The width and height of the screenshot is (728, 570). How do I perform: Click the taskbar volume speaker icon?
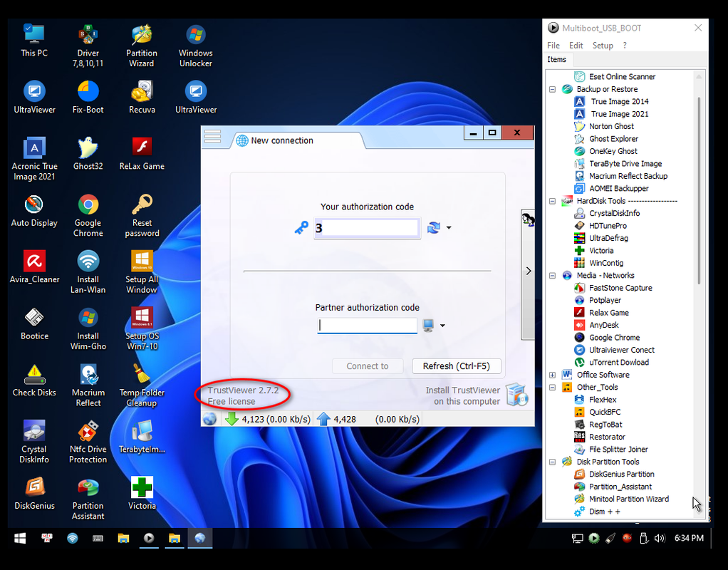pyautogui.click(x=660, y=538)
